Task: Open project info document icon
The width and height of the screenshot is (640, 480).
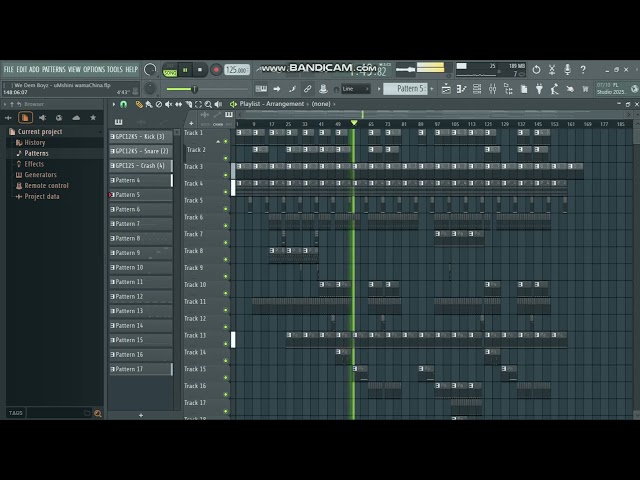Action: [x=524, y=89]
